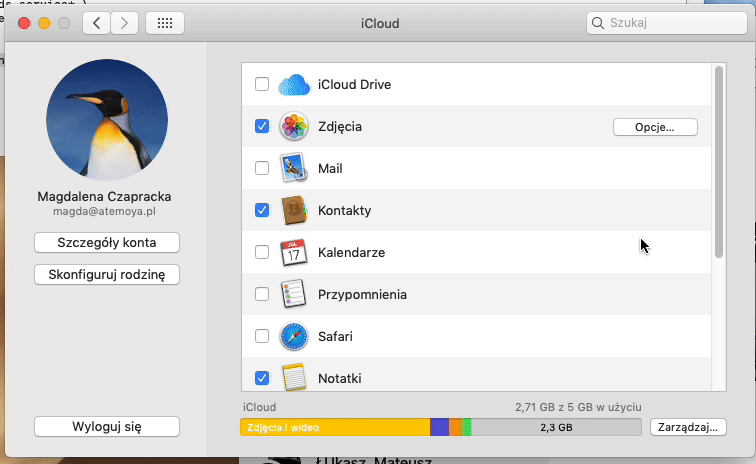756x464 pixels.
Task: Click the Kontakty address book icon
Action: pyautogui.click(x=295, y=210)
